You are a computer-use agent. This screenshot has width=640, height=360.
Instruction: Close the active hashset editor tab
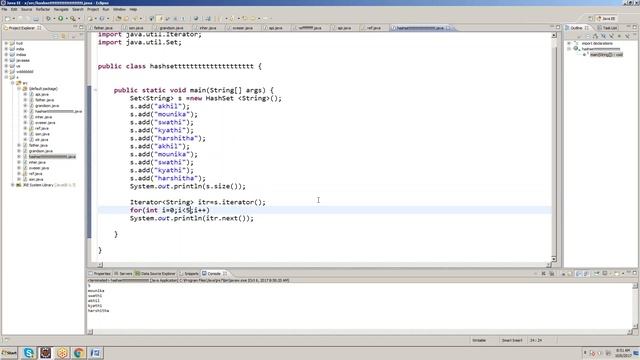[448, 28]
